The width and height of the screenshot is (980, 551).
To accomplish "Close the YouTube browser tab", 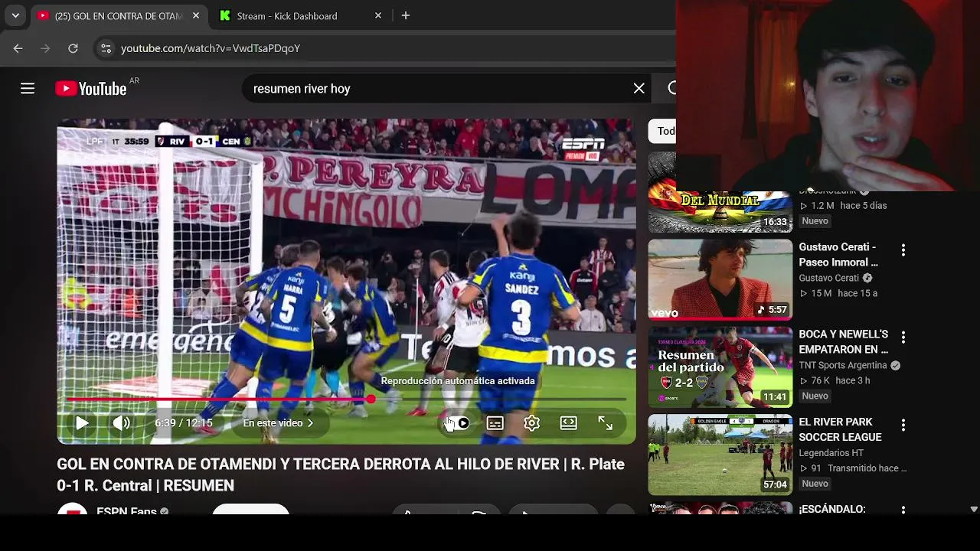I will [x=196, y=15].
